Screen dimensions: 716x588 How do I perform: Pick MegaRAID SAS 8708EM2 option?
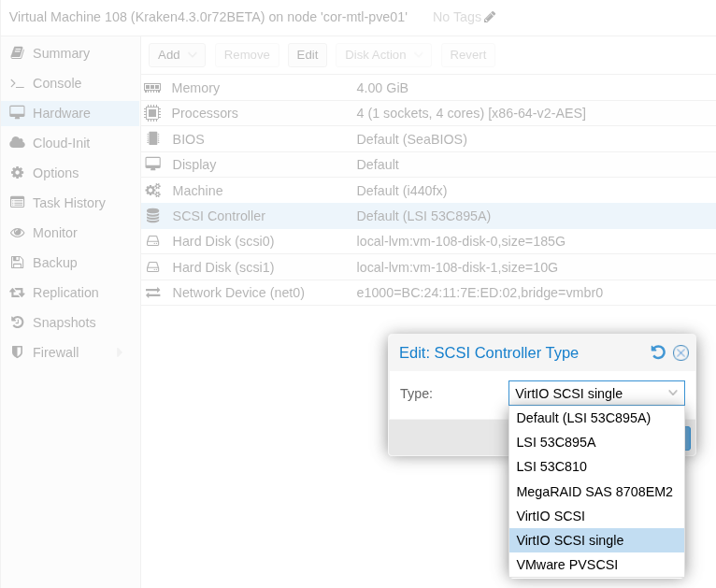pos(594,492)
